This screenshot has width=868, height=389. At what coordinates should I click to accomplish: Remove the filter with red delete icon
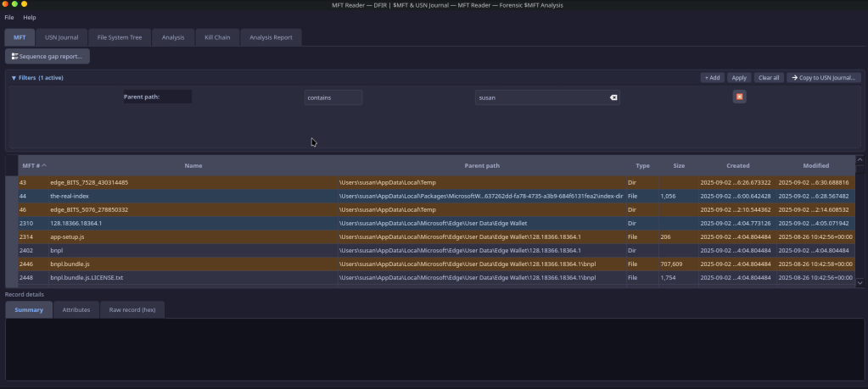pyautogui.click(x=739, y=97)
